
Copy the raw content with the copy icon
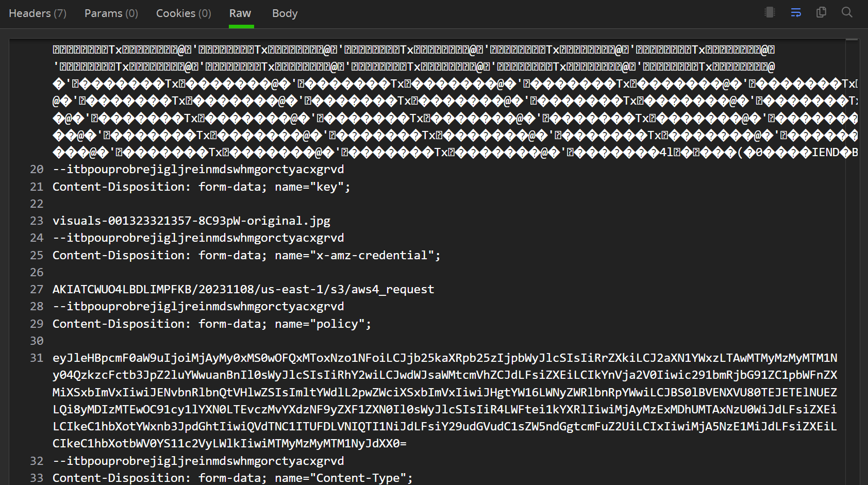tap(822, 12)
